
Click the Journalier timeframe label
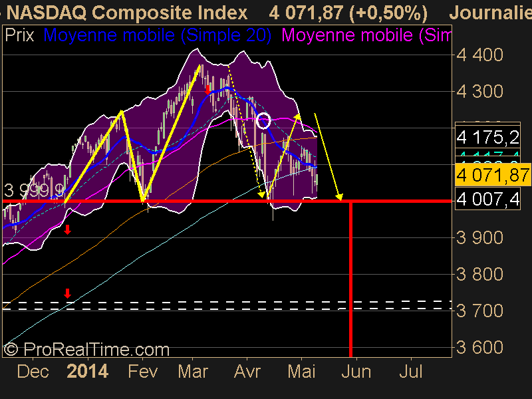[490, 13]
